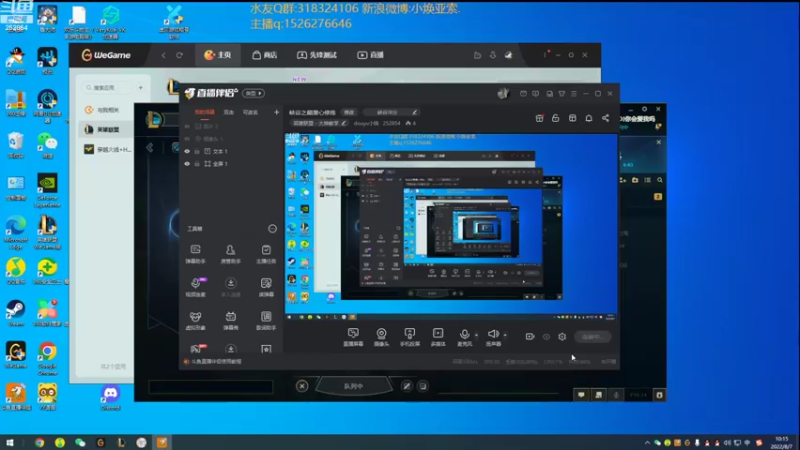
Task: Edit the 英雄联盟 category tag
Action: pos(319,123)
